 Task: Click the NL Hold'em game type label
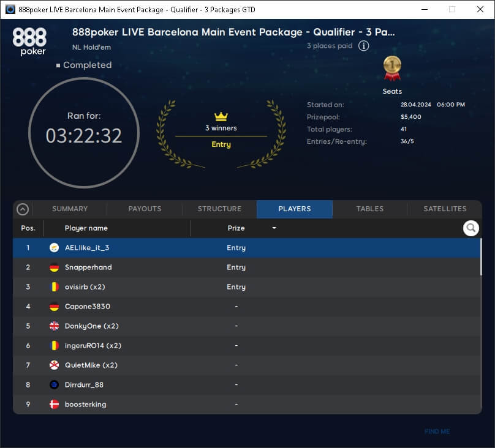point(91,47)
